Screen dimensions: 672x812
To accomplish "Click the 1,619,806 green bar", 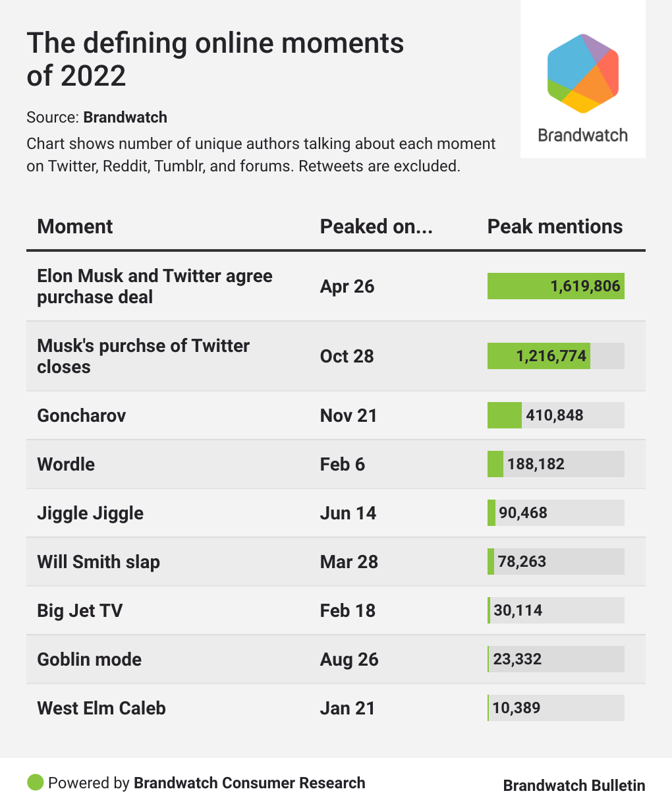I will [x=555, y=286].
